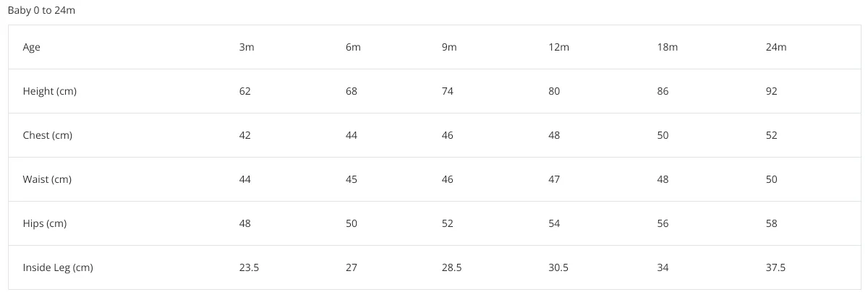
Task: Select the 12m age column header
Action: pos(559,47)
